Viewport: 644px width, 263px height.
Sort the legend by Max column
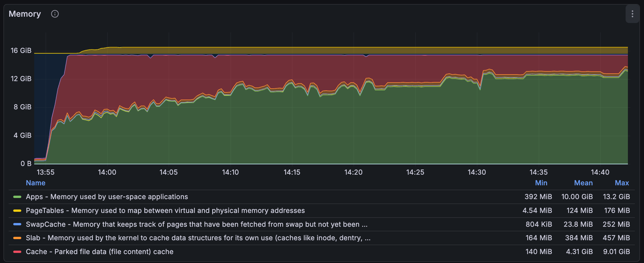tap(622, 183)
